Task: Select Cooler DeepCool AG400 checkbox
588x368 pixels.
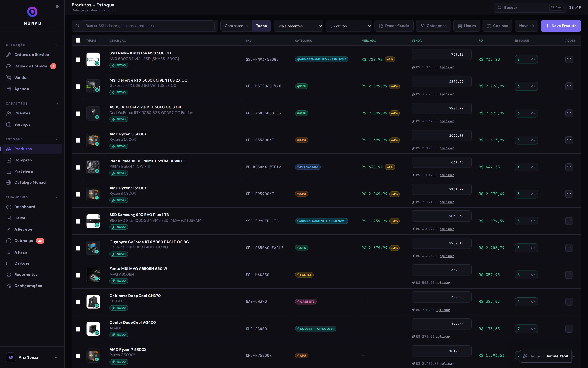Action: (x=78, y=329)
